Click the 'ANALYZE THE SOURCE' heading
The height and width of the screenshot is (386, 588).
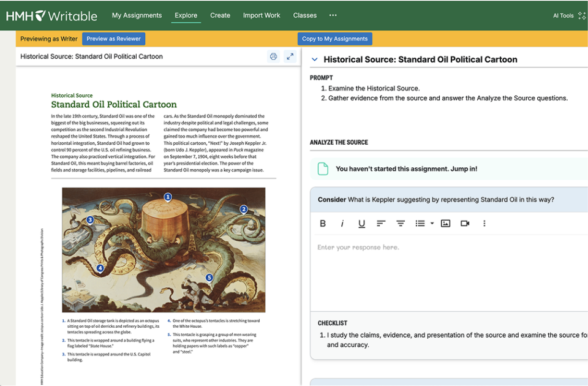[339, 142]
